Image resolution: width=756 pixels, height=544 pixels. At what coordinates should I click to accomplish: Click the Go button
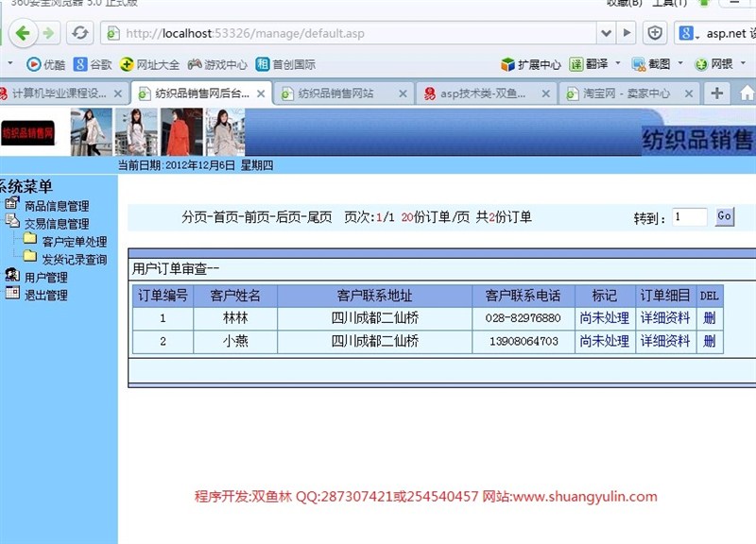click(x=724, y=216)
